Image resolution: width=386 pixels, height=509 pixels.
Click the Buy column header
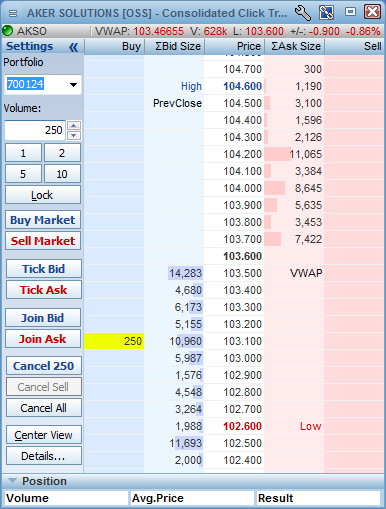point(114,46)
